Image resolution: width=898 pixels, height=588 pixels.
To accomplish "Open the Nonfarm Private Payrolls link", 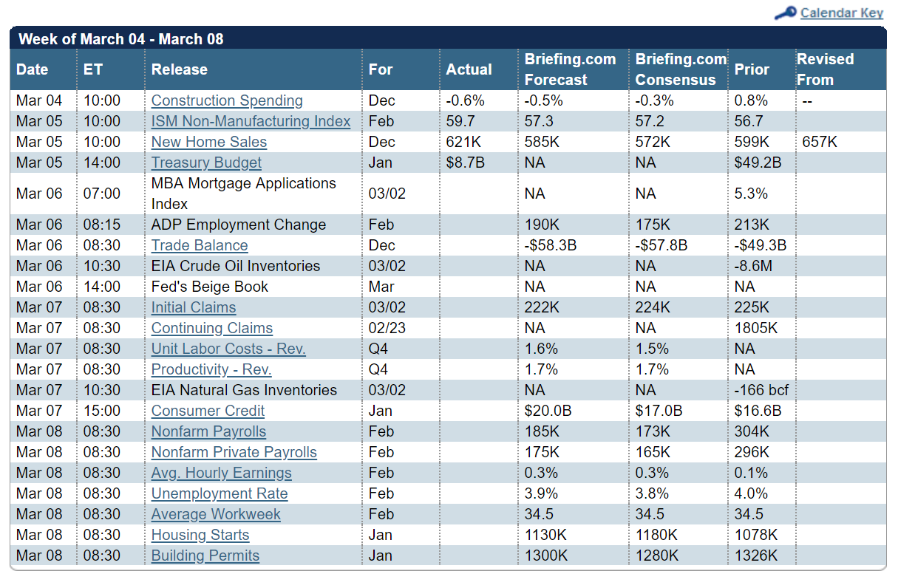I will pos(234,452).
